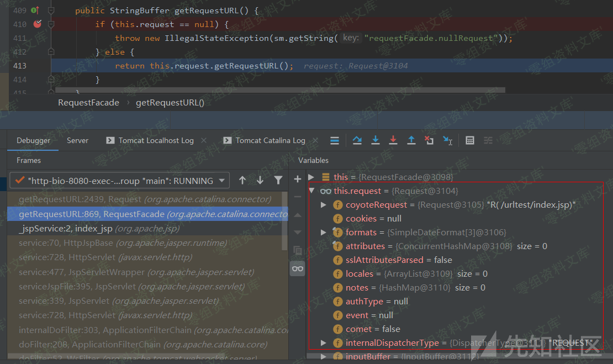Select the _jspService:2, index_jsp stack frame
613x364 pixels.
pos(99,228)
